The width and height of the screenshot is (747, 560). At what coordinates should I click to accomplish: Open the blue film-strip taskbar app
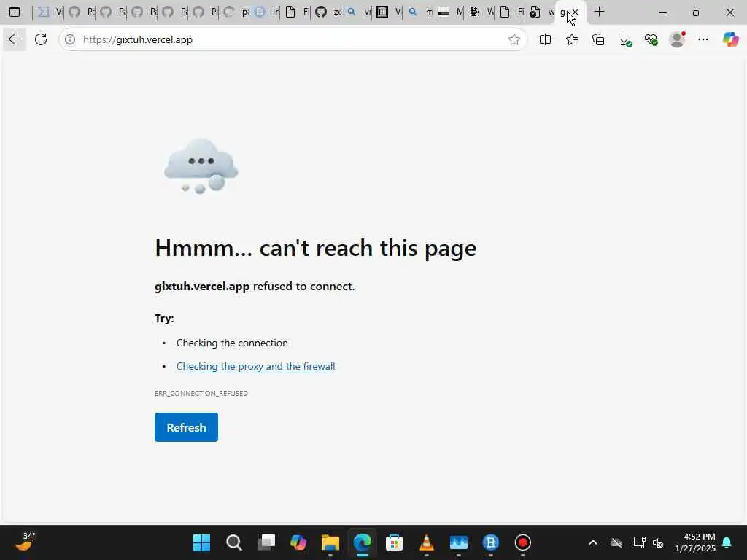click(491, 542)
